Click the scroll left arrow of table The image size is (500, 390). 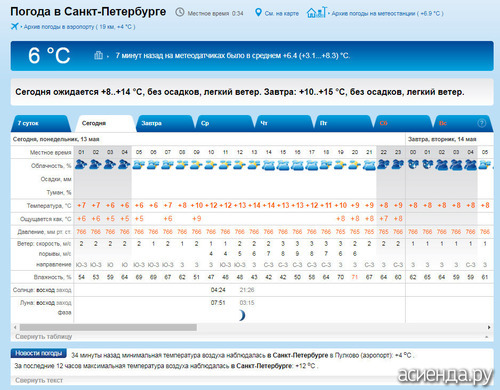click(15, 327)
